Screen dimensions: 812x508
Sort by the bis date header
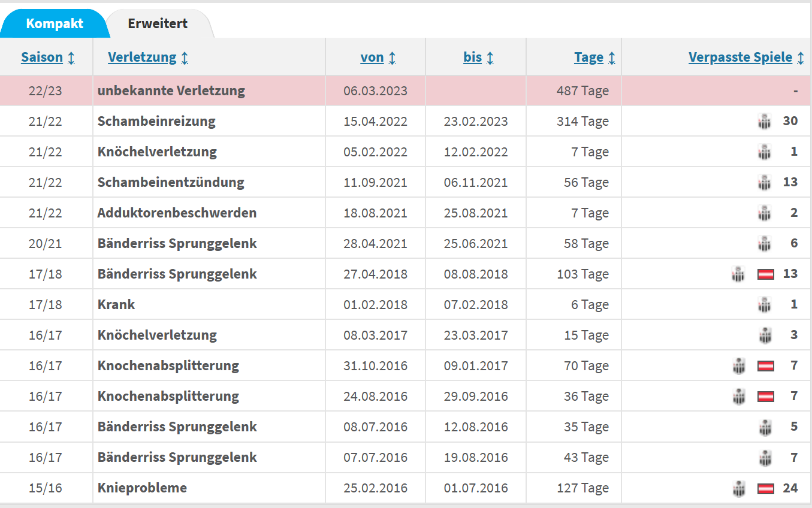click(472, 58)
